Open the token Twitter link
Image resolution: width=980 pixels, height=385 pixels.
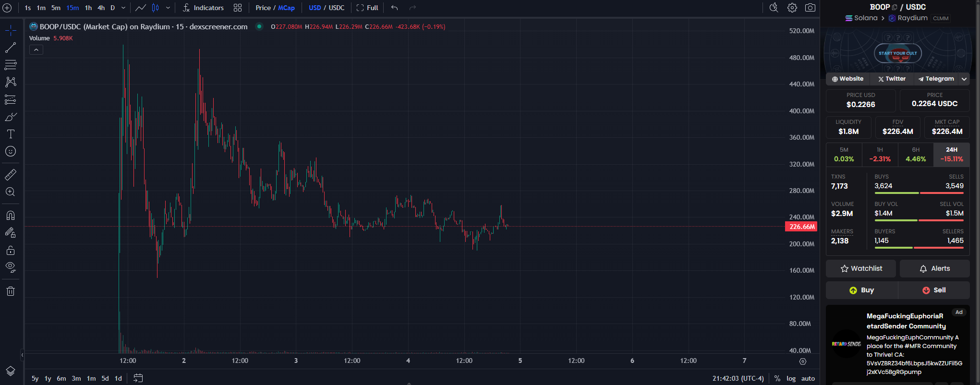(892, 79)
